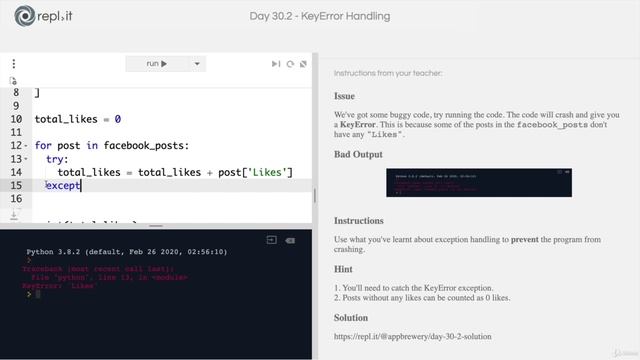Collapse the try block at line 13
Screen dimensions: 640x360
point(26,159)
